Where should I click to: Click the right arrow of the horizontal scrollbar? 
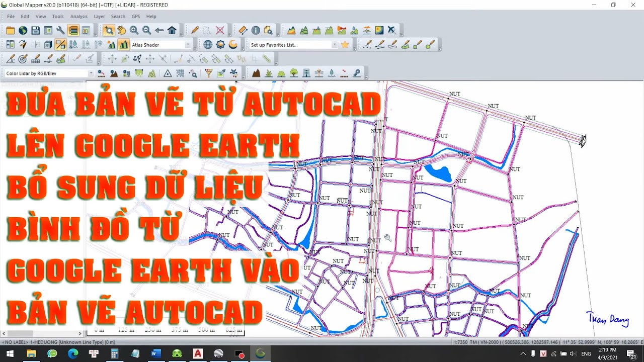pyautogui.click(x=80, y=333)
